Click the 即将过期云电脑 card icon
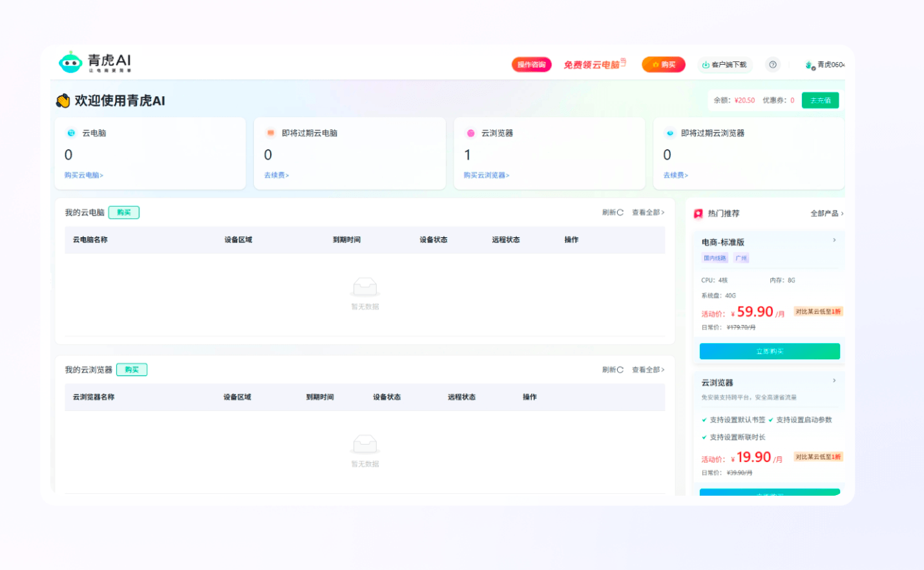This screenshot has height=570, width=924. [x=271, y=133]
